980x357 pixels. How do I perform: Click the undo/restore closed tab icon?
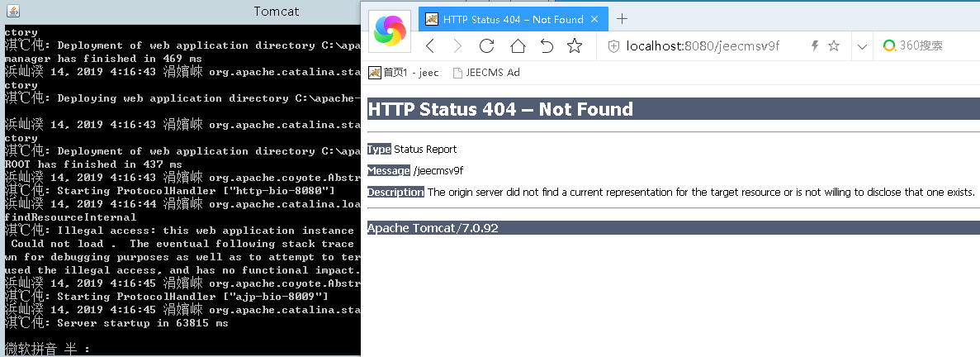tap(547, 46)
